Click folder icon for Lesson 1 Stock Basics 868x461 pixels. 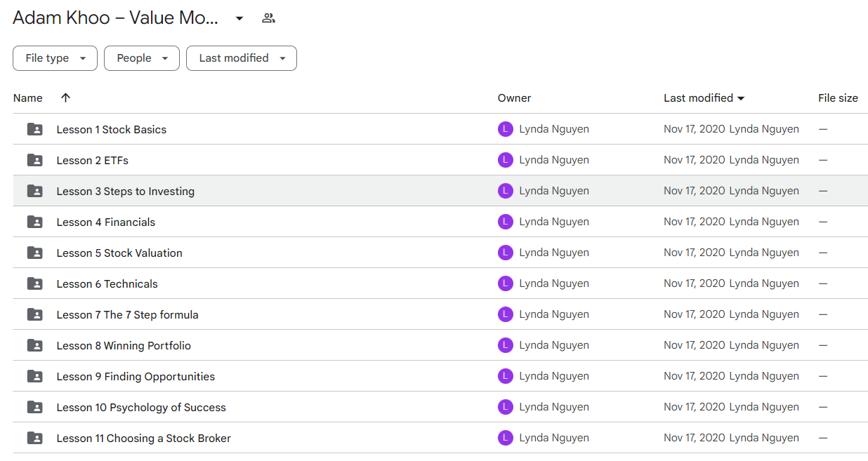34,129
